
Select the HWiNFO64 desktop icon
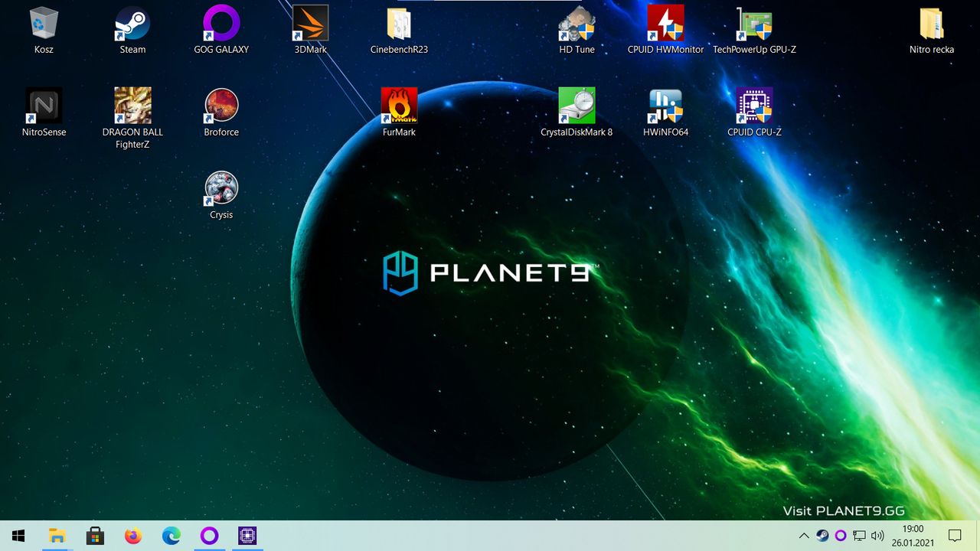coord(665,112)
